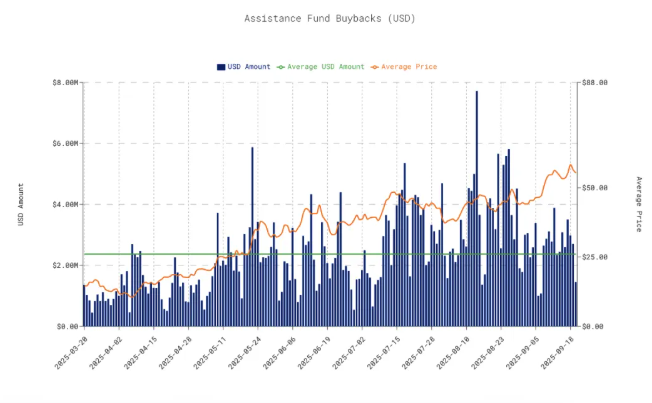Viewport: 652px width, 403px height.
Task: Click the blue USD Amount legend square
Action: (x=221, y=67)
